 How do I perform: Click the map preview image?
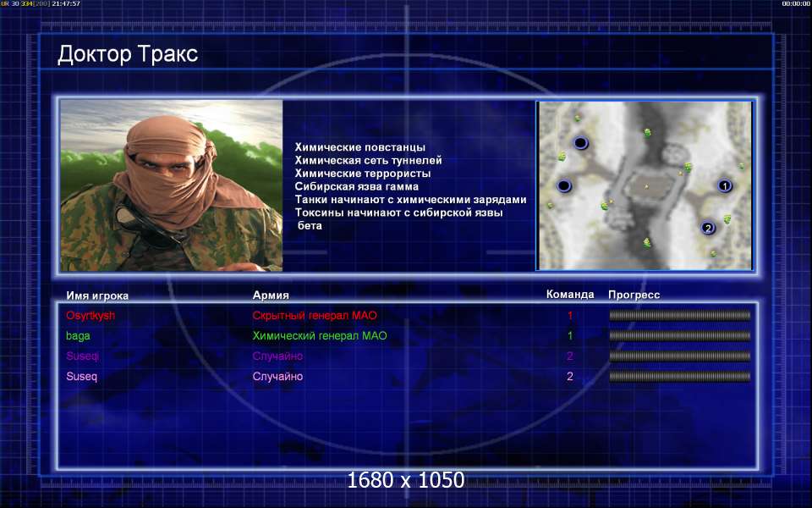tap(645, 185)
